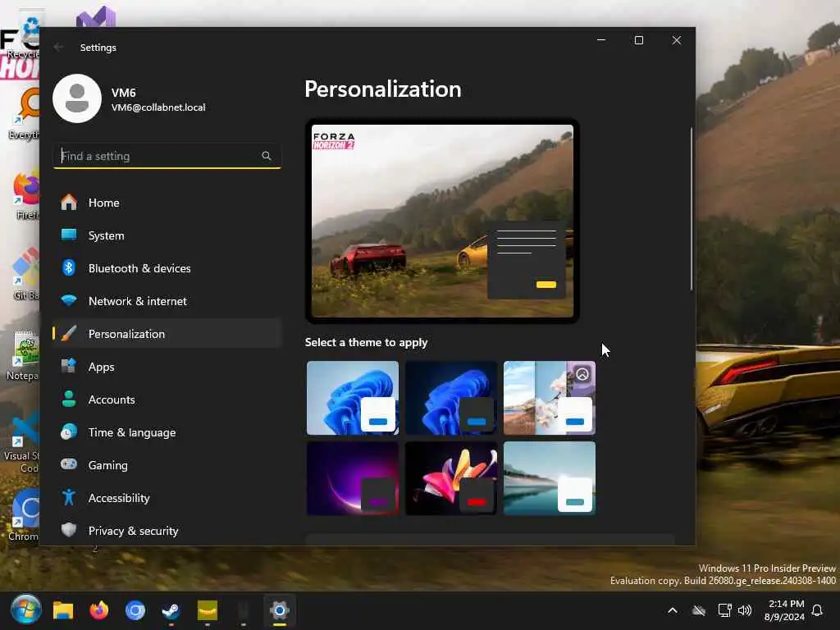Click the Forza desktop preview image

point(442,221)
